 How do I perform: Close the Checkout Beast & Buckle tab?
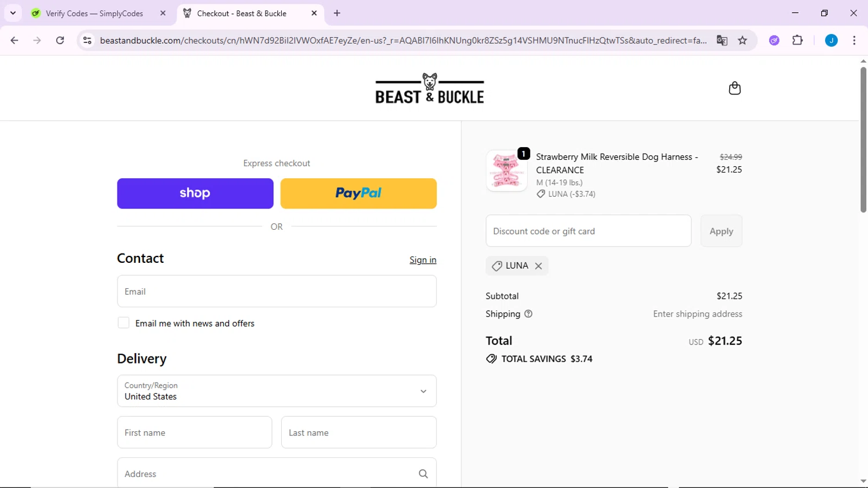tap(314, 13)
